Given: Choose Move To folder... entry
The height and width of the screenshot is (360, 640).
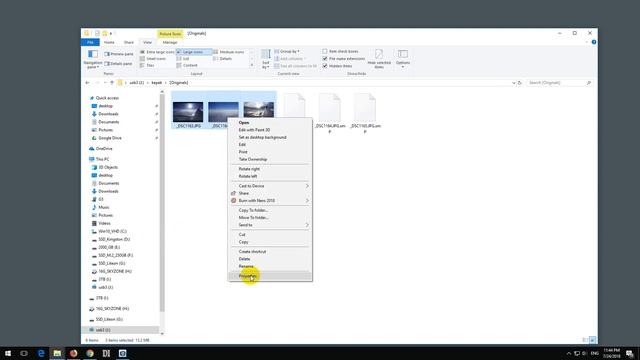Looking at the screenshot, I should tap(270, 218).
